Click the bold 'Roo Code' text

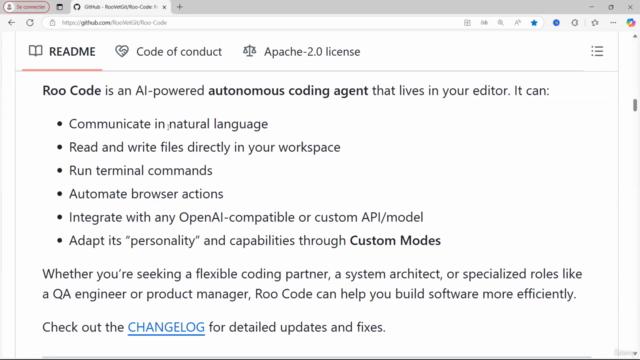(71, 90)
